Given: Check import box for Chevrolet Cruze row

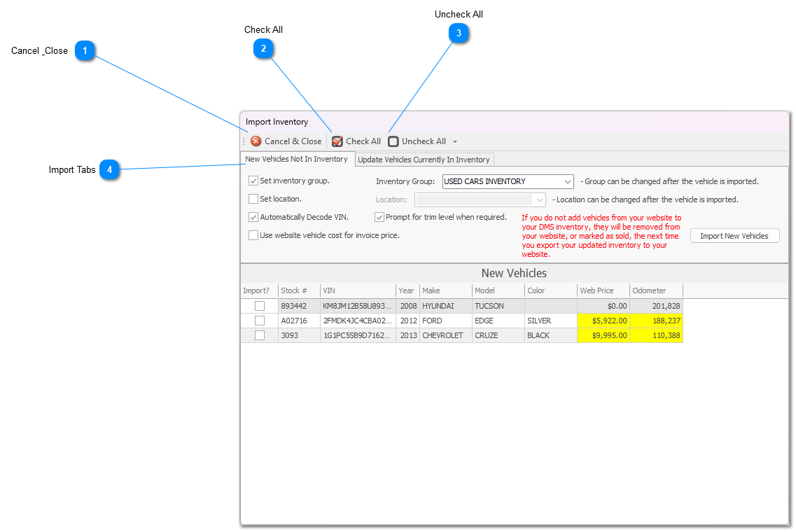Looking at the screenshot, I should pyautogui.click(x=260, y=335).
